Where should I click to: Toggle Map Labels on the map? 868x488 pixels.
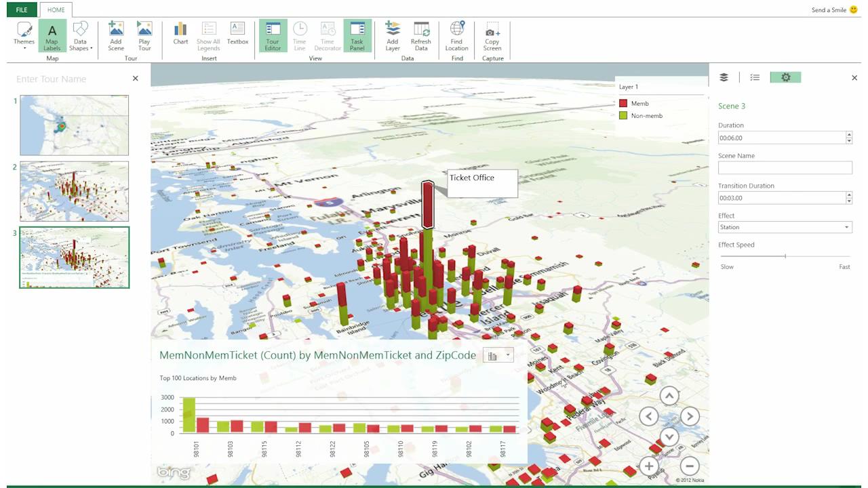pyautogui.click(x=52, y=36)
